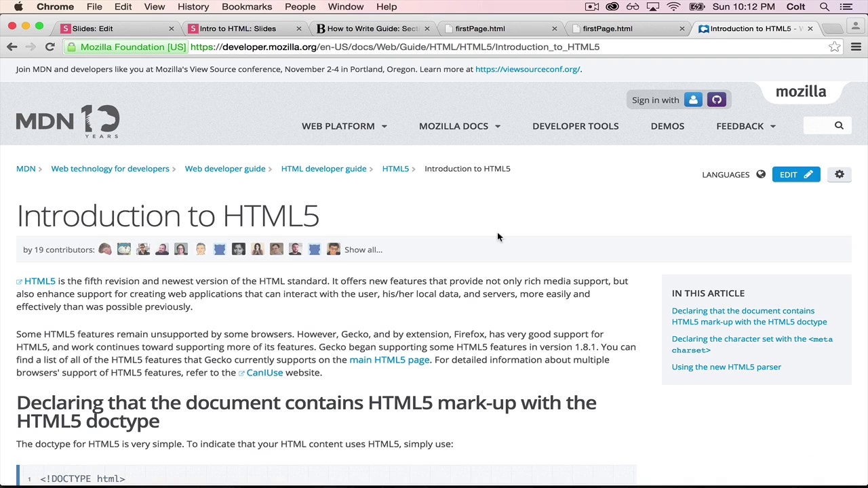Sign in with Persona icon
The image size is (868, 488).
(x=693, y=100)
